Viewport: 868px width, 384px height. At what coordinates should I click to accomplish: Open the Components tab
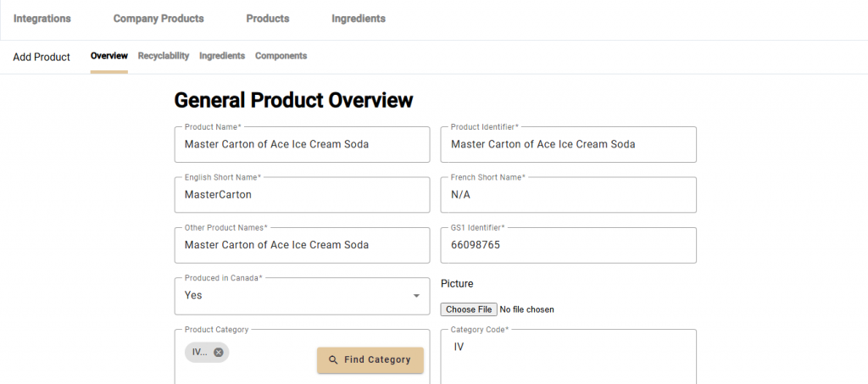click(281, 56)
